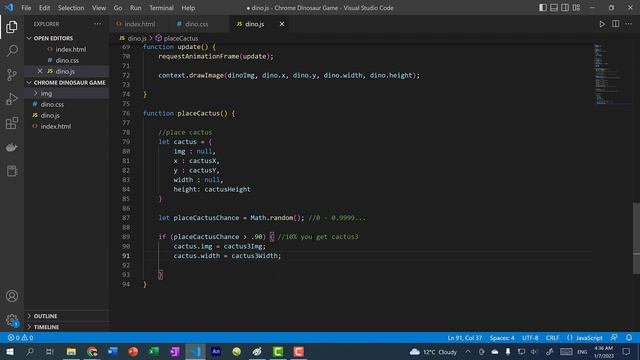Viewport: 640px width, 360px height.
Task: Click Ln 91, Col 37 status item
Action: tap(464, 338)
